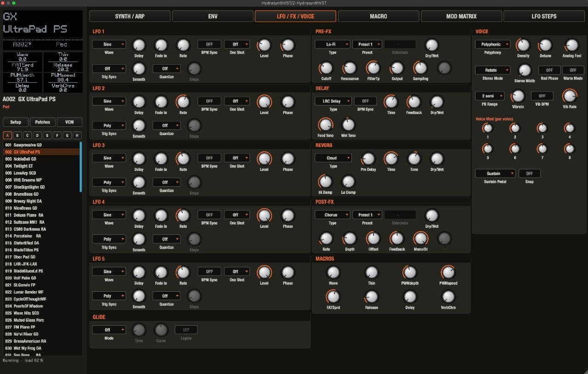Click the Voice Density knob

[523, 45]
